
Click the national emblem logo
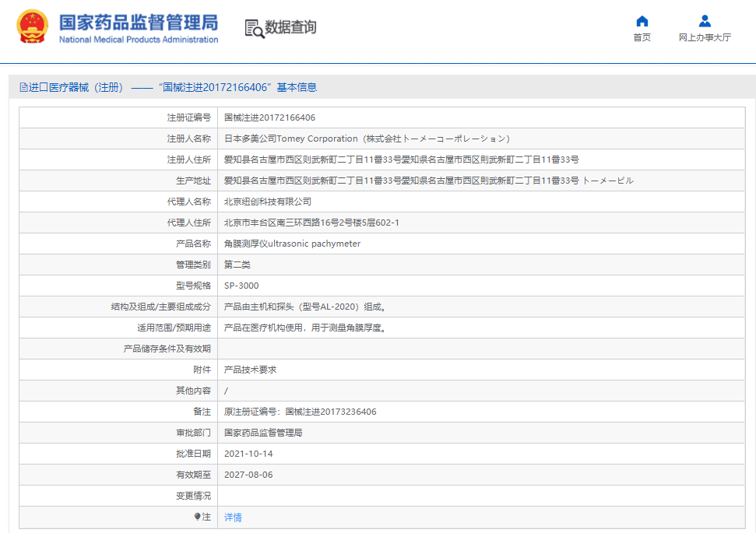(32, 26)
